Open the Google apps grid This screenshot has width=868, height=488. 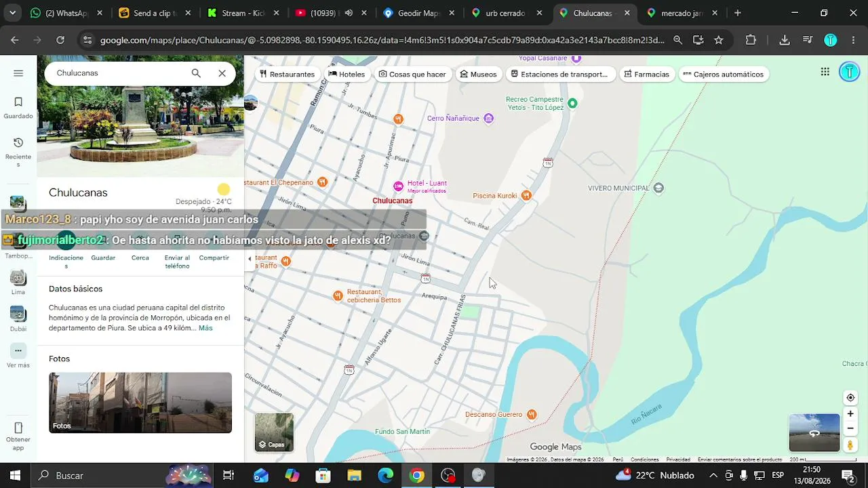click(x=825, y=72)
